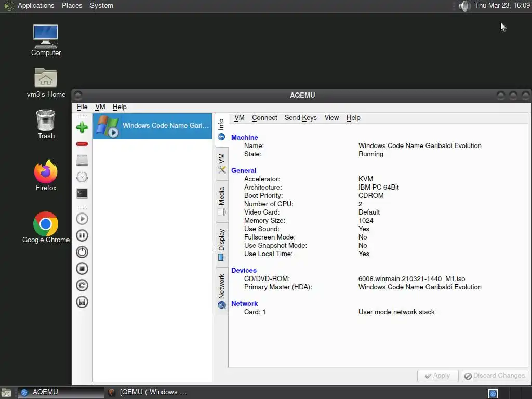Open the Connect menu

[264, 118]
